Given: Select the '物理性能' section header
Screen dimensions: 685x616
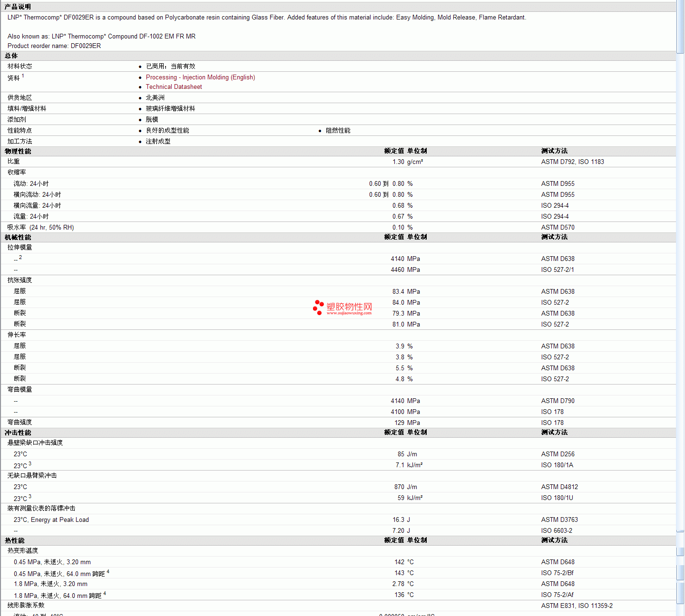Looking at the screenshot, I should pos(18,151).
